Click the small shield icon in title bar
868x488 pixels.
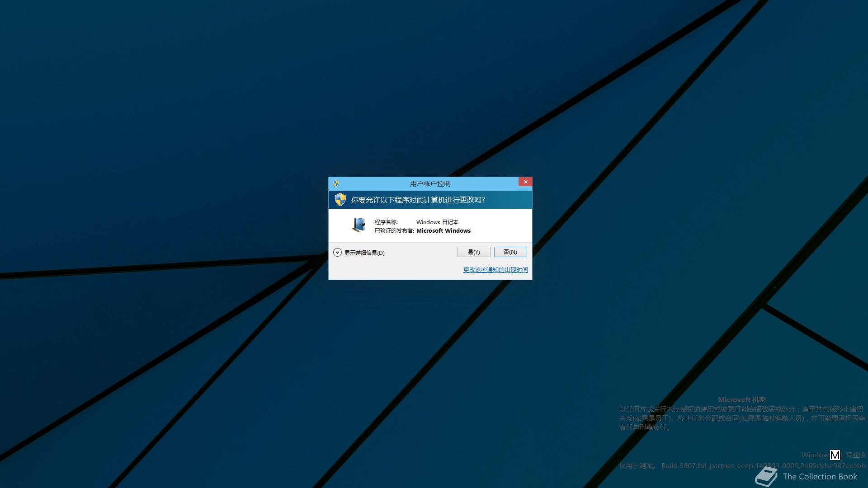(x=336, y=183)
